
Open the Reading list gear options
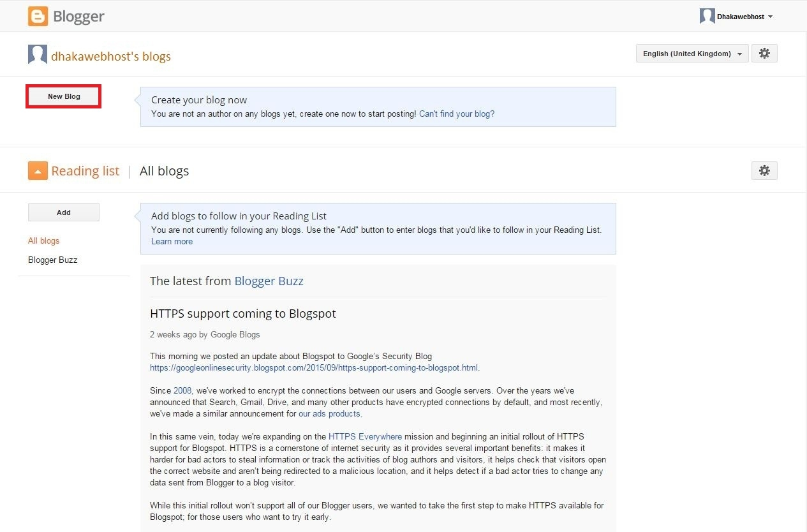pyautogui.click(x=764, y=170)
